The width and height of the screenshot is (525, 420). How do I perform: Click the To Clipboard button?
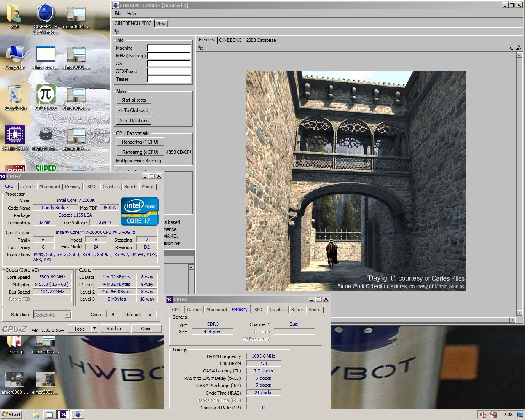tap(134, 110)
